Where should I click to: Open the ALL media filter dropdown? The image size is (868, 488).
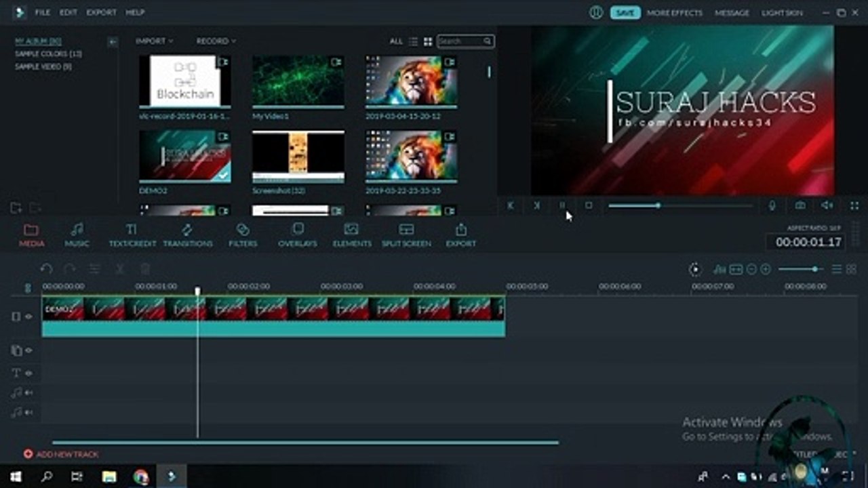396,41
